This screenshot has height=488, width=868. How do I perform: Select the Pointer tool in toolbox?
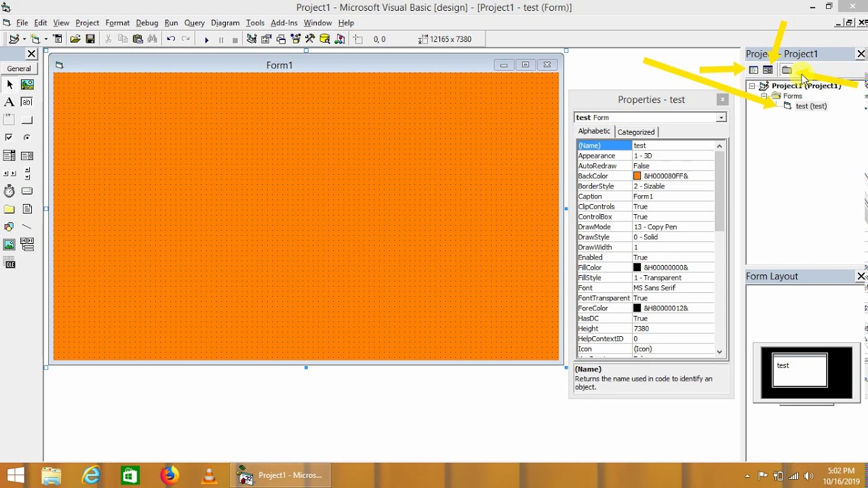pyautogui.click(x=9, y=85)
